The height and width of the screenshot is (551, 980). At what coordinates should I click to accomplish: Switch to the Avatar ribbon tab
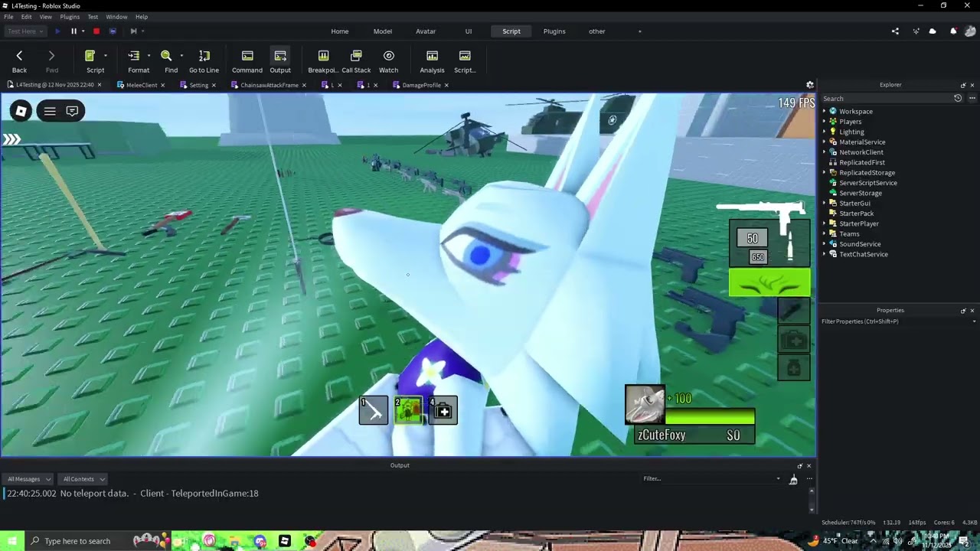click(426, 31)
